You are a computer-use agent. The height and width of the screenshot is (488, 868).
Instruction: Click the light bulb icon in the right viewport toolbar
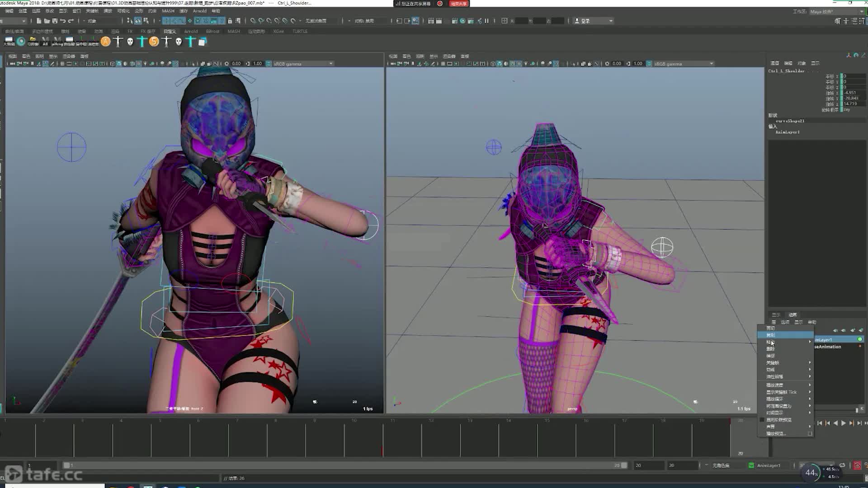(526, 64)
